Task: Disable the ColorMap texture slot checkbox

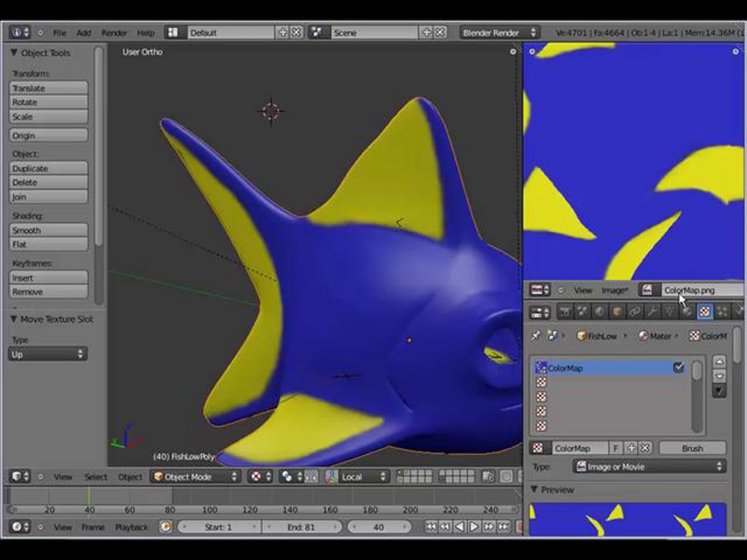Action: tap(678, 368)
